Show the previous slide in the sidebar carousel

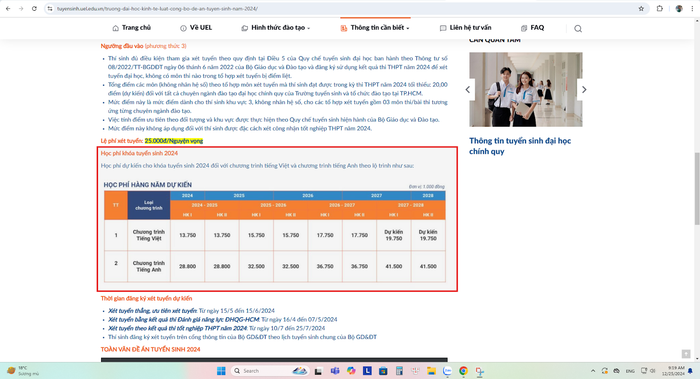(x=467, y=90)
